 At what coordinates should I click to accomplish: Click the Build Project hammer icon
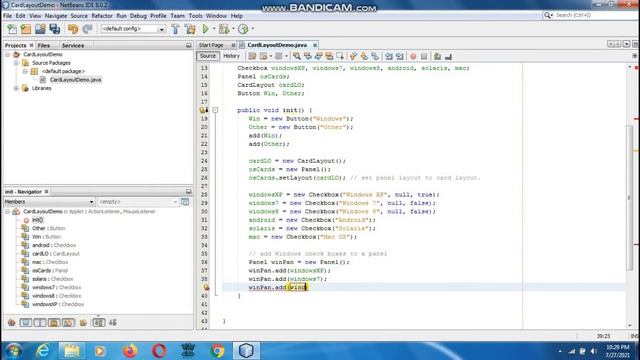pos(175,29)
